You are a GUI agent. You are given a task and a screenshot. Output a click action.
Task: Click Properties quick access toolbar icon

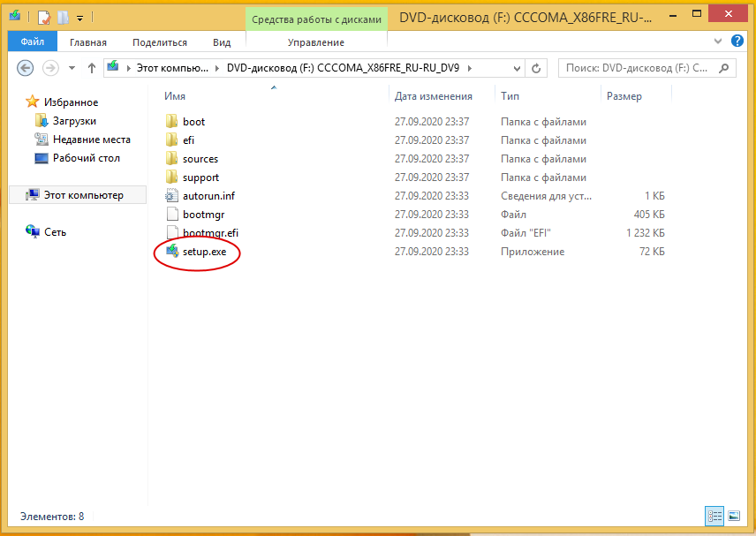(44, 18)
